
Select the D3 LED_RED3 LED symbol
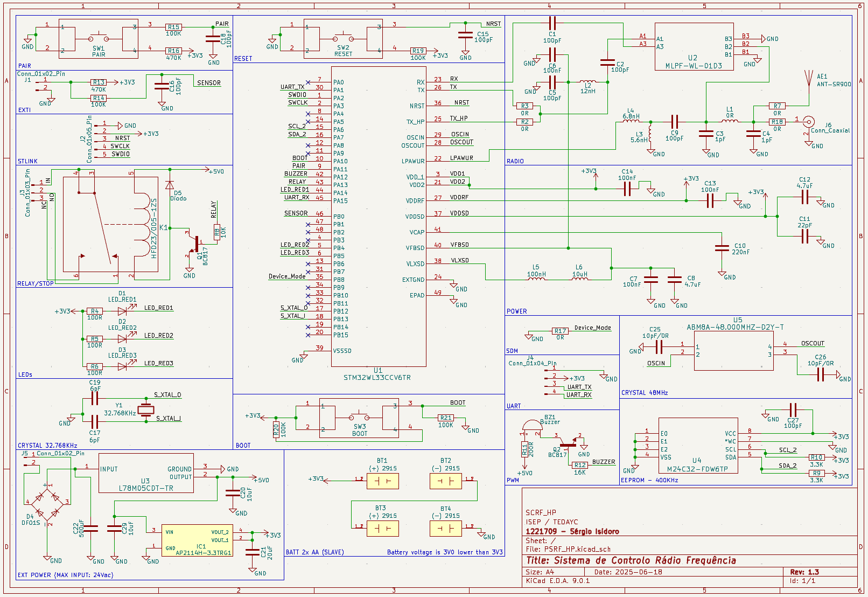point(123,366)
